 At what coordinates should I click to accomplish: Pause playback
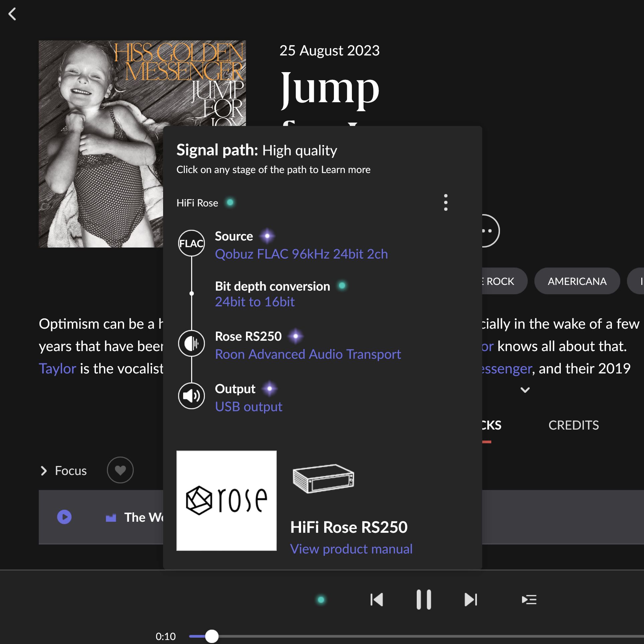click(x=424, y=600)
